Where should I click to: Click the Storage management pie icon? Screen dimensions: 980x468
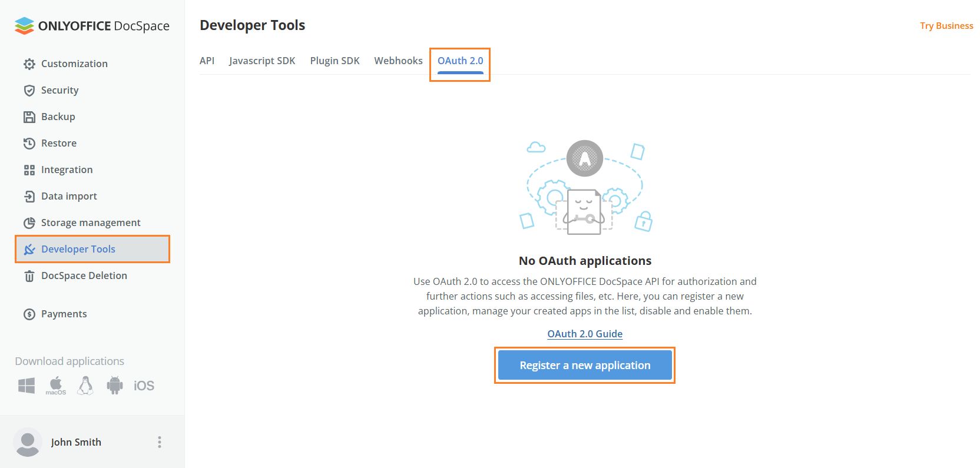(x=29, y=223)
